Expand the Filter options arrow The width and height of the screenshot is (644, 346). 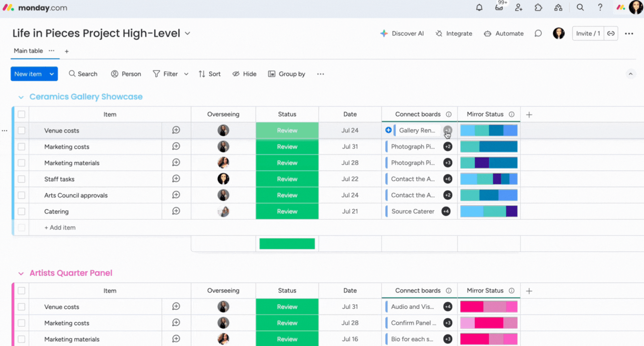(186, 74)
